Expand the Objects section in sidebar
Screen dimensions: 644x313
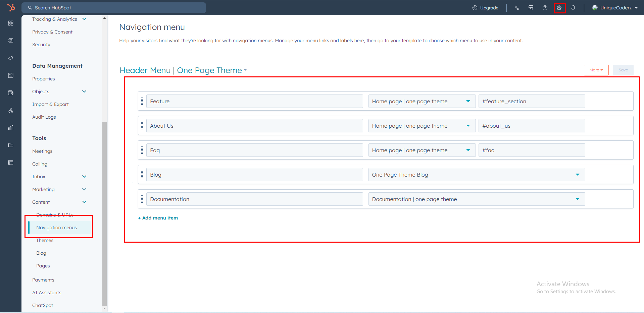(84, 91)
